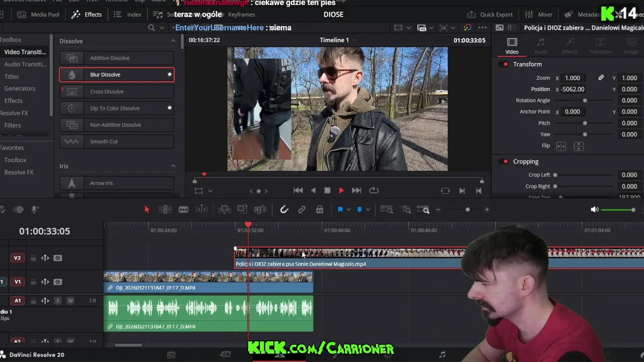The width and height of the screenshot is (644, 362).
Task: Select Titles category in sidebar
Action: (12, 76)
